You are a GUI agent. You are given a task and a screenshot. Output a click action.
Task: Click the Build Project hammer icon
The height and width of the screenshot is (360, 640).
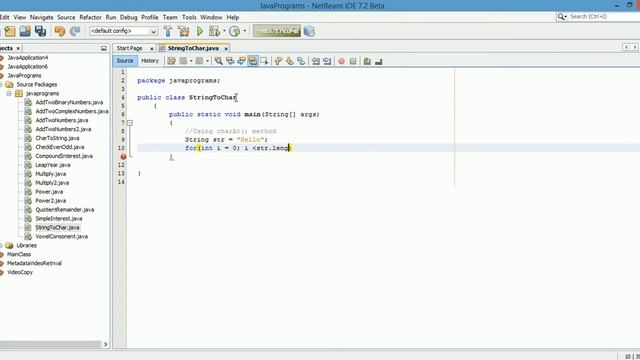(x=168, y=31)
